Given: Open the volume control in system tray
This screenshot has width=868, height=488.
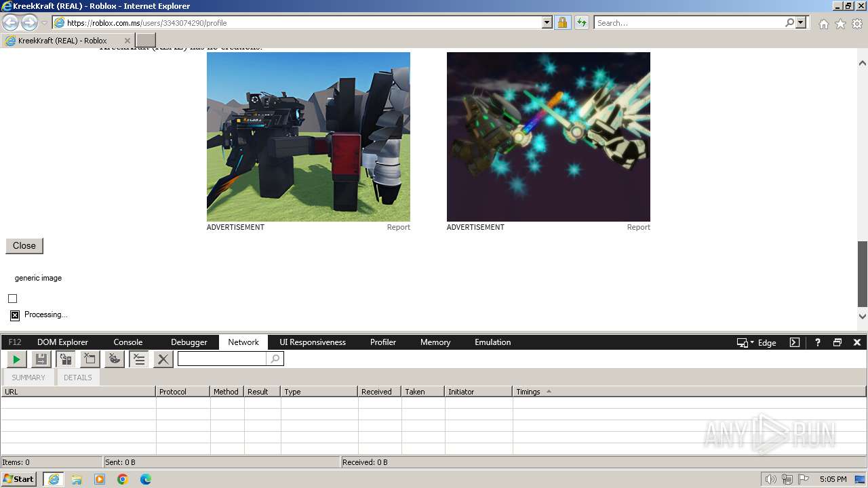Looking at the screenshot, I should pyautogui.click(x=770, y=479).
